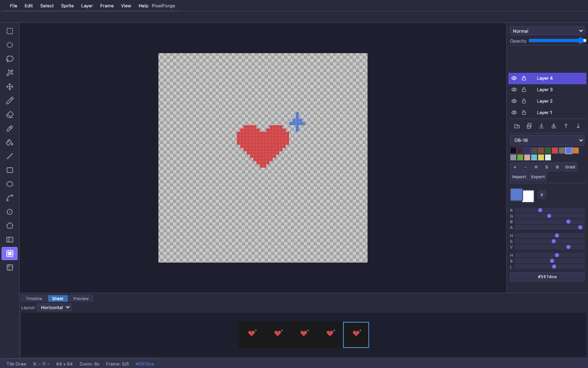
Task: Pick the Magic Wand tool
Action: (10, 73)
